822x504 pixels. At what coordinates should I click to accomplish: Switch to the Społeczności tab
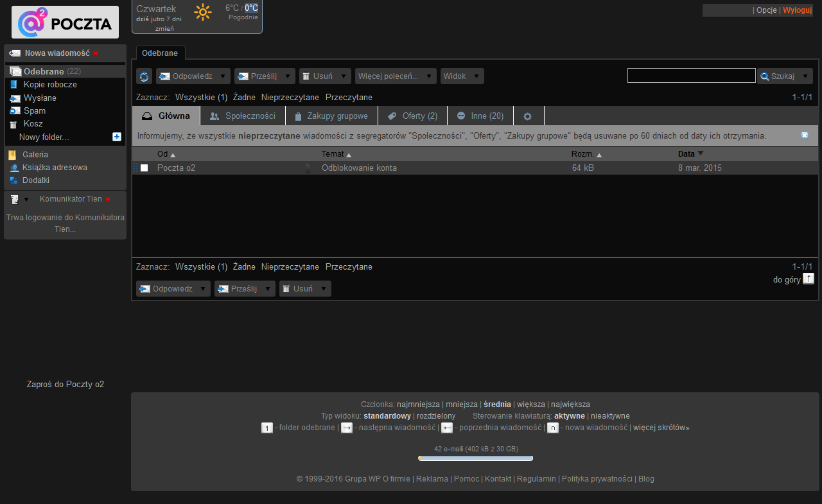pos(243,116)
